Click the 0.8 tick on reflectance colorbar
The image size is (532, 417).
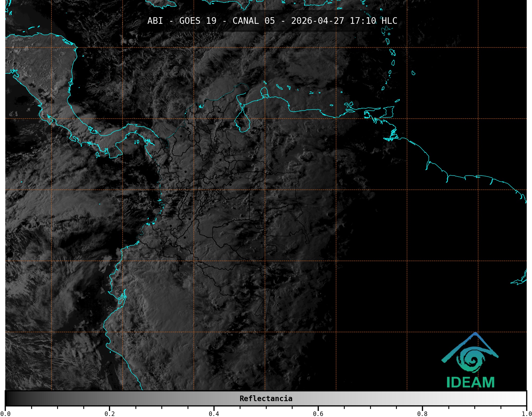click(422, 413)
